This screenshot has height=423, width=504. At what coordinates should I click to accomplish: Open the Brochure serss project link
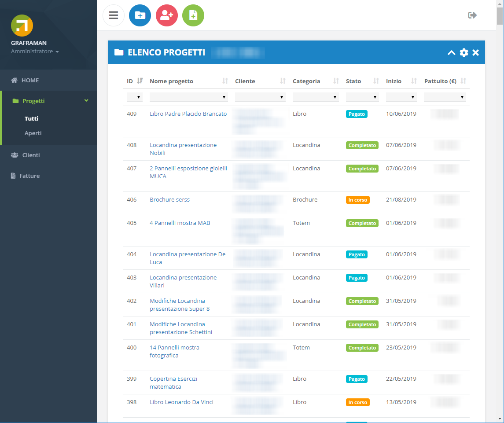(x=169, y=199)
